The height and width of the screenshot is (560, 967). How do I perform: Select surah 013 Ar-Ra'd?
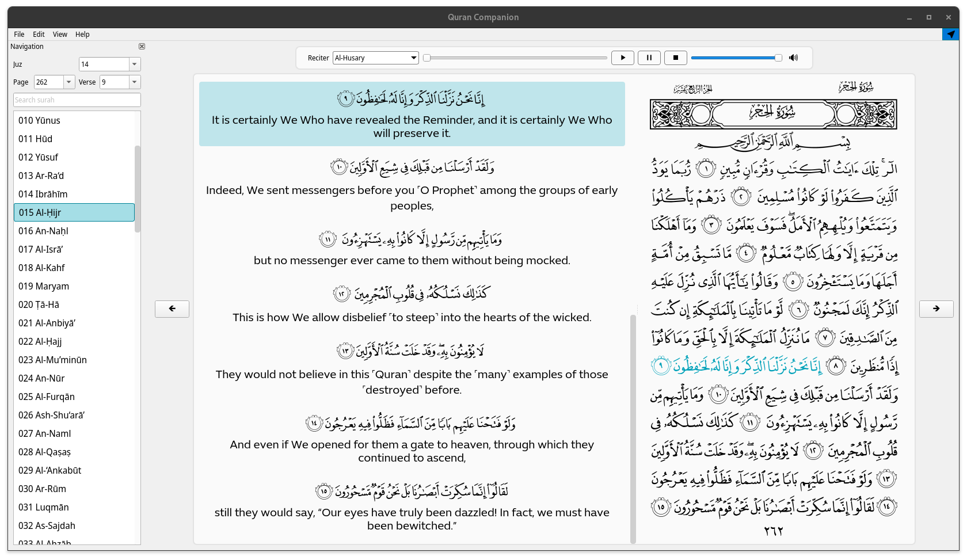74,176
